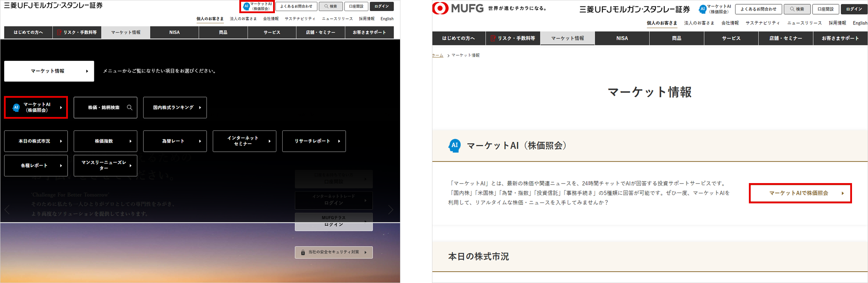The height and width of the screenshot is (283, 868).
Task: Open インターネットセミナー menu tile
Action: (244, 141)
